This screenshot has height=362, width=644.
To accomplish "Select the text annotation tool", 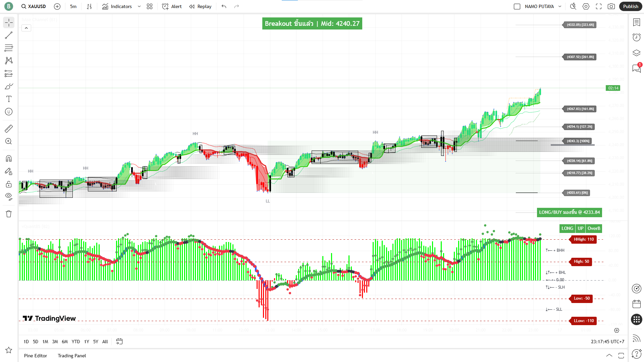I will [x=9, y=99].
